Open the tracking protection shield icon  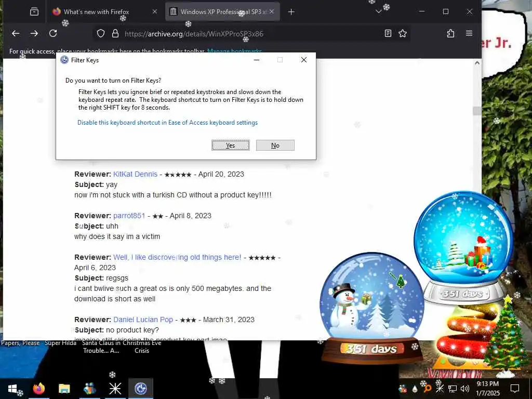[101, 33]
